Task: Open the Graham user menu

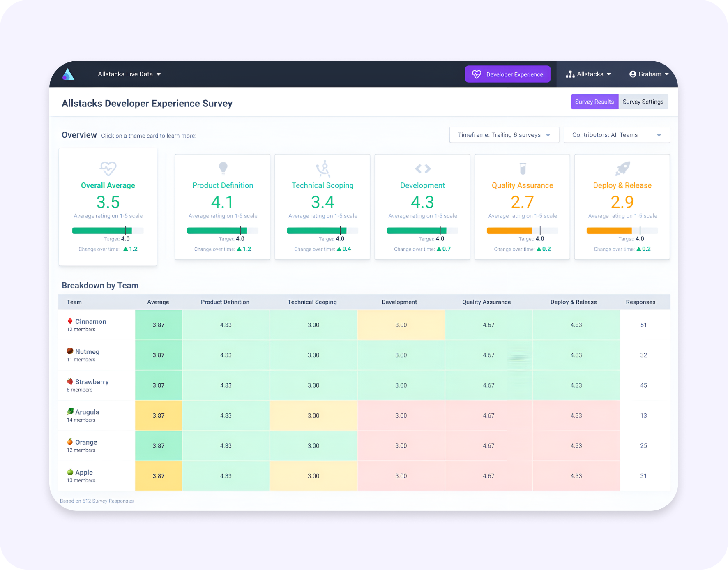Action: pos(649,74)
